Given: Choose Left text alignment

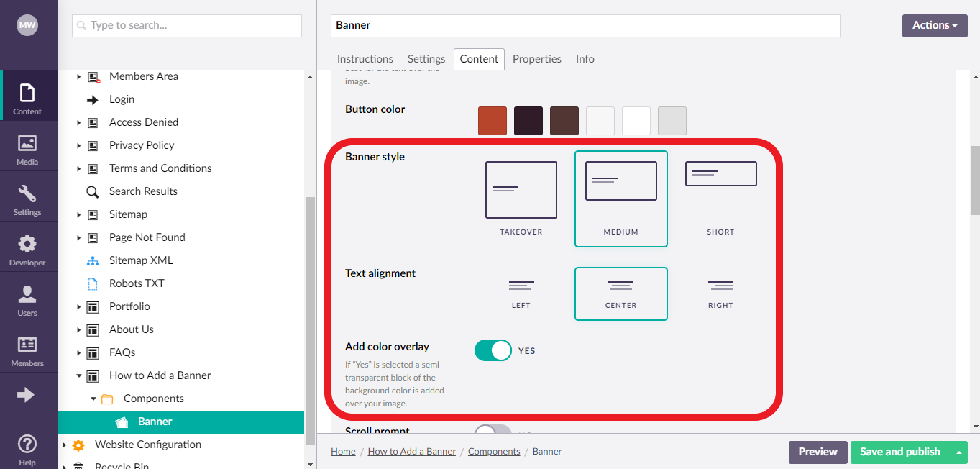Looking at the screenshot, I should click(x=521, y=293).
